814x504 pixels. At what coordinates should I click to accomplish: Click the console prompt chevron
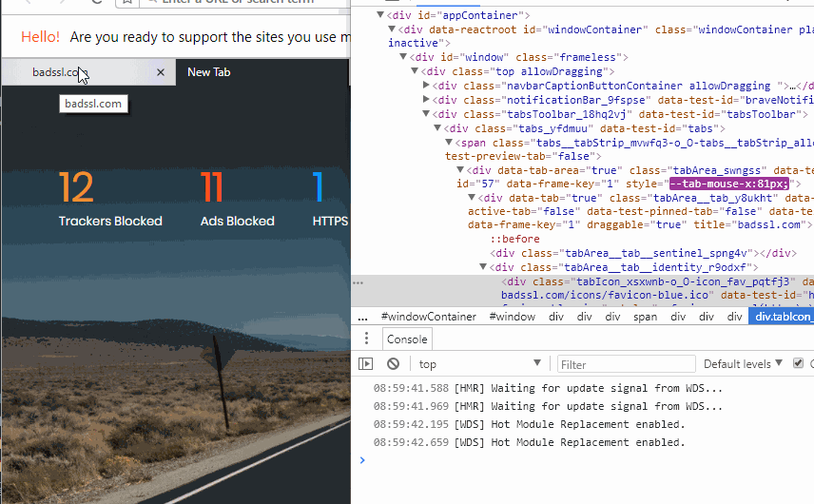pos(362,460)
